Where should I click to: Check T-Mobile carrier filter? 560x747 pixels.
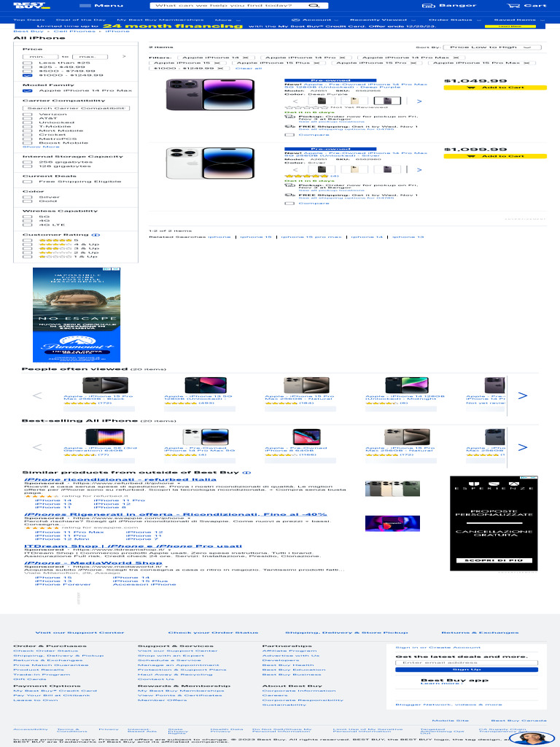(28, 126)
